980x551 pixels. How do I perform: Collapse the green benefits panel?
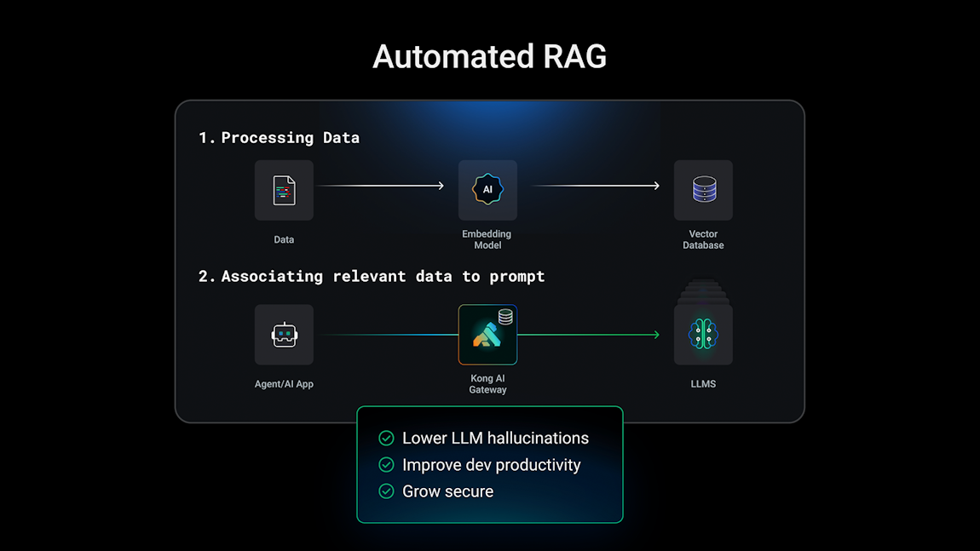click(490, 465)
